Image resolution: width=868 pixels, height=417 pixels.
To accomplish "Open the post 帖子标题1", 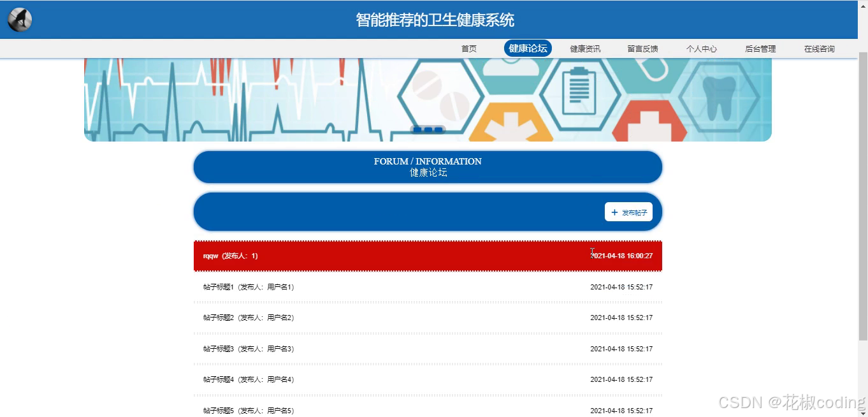I will tap(428, 287).
